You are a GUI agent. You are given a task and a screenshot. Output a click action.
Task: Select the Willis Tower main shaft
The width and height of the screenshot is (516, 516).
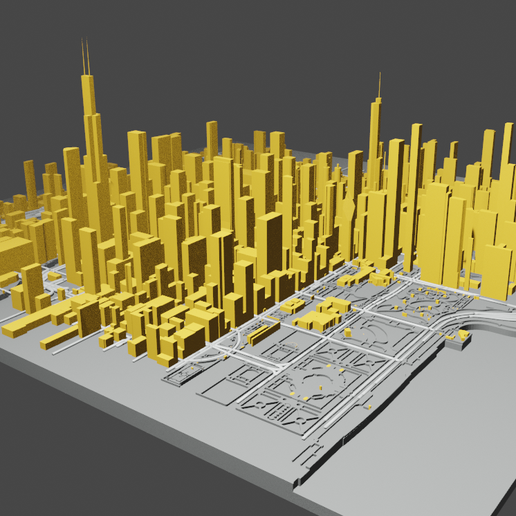point(94,160)
